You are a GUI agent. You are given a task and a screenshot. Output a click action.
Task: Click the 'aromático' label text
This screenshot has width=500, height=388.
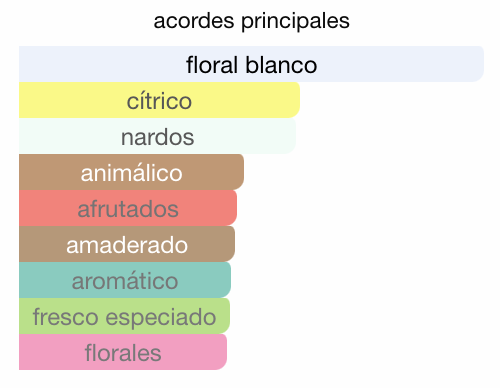(125, 281)
